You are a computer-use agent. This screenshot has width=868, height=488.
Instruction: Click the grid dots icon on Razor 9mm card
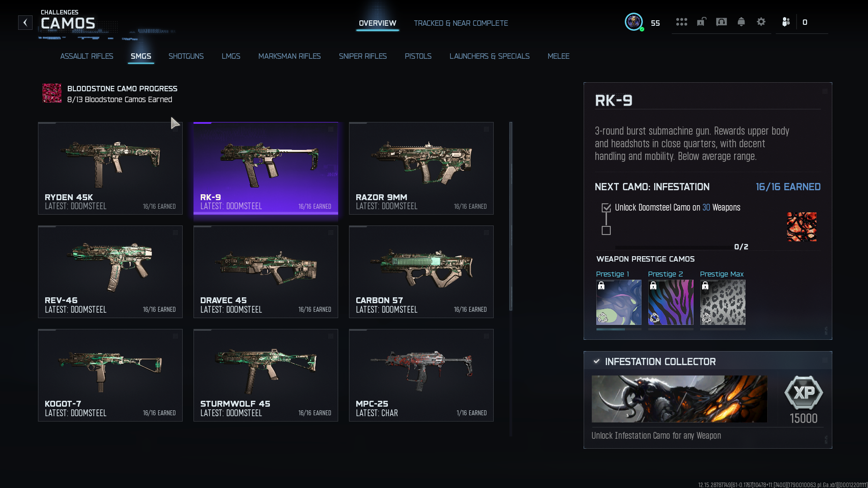(486, 129)
